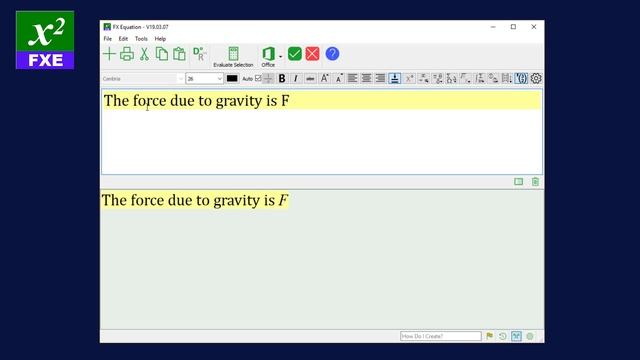Click the superscript x icon
640x360 pixels.
coord(409,78)
